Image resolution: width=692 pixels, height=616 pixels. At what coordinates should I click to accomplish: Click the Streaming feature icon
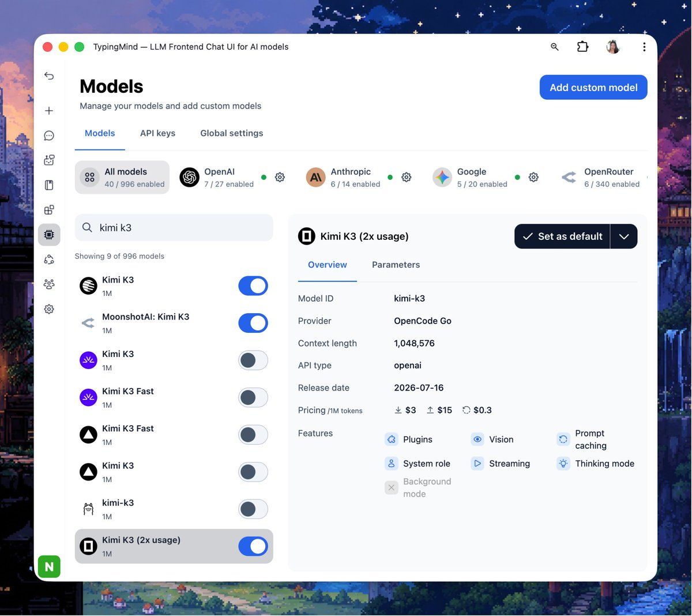tap(477, 464)
